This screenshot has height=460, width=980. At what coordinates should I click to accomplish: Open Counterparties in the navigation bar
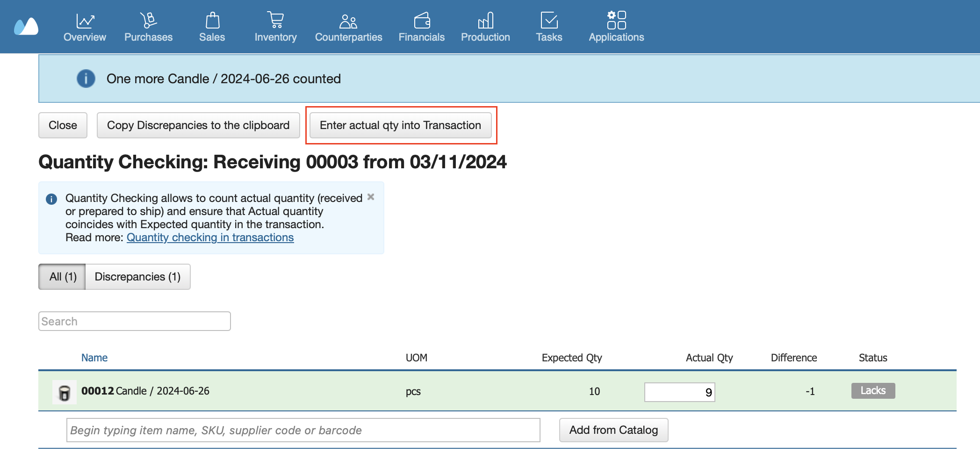(x=348, y=27)
